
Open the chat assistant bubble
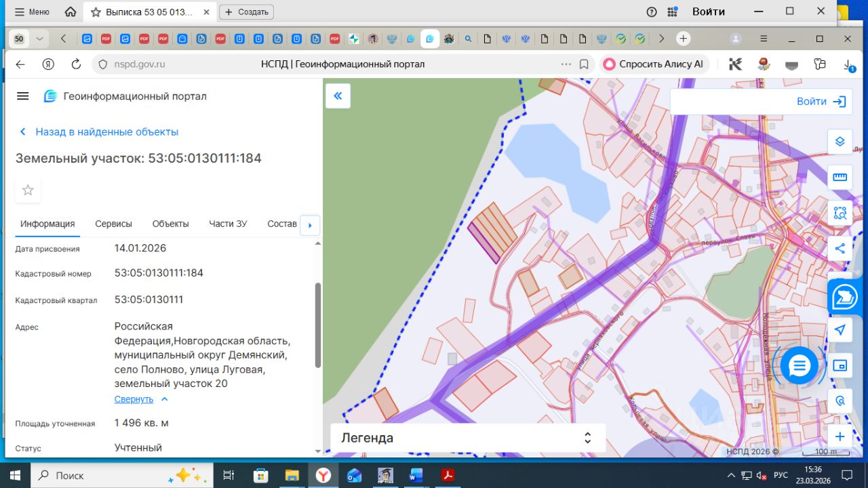pyautogui.click(x=800, y=366)
